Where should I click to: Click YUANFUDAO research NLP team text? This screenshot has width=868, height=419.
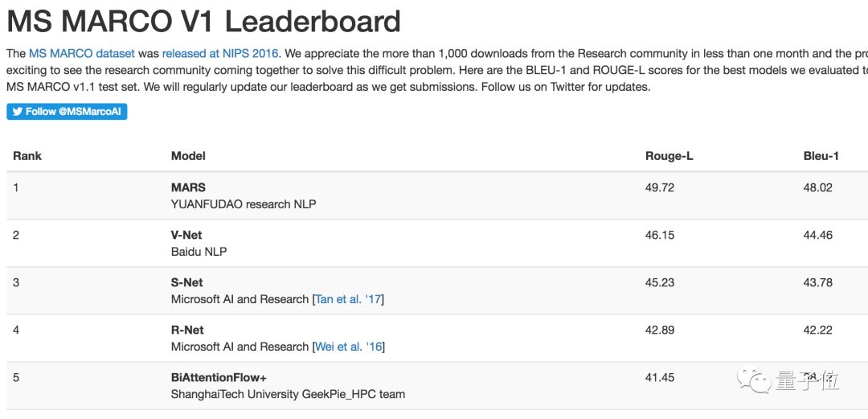244,204
